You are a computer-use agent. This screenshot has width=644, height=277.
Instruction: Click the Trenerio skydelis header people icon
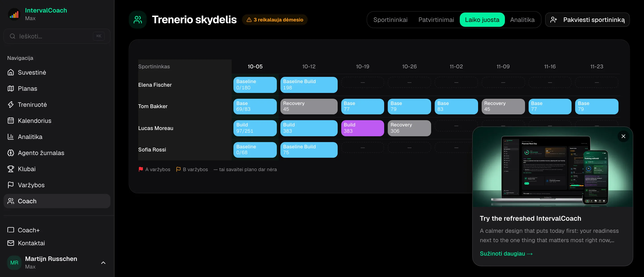[138, 19]
